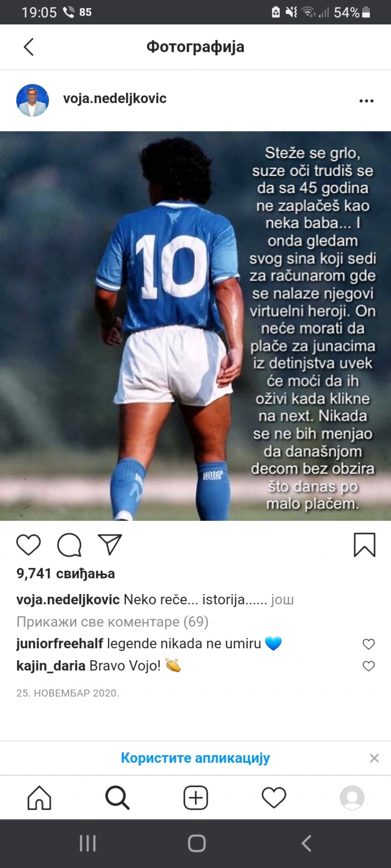Like the post with heart icon
This screenshot has height=868, width=391.
click(29, 544)
